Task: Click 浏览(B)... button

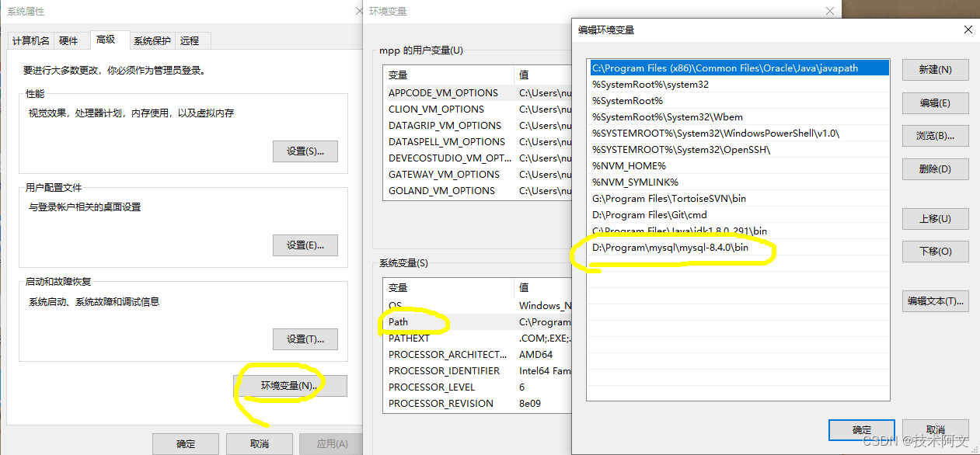Action: pyautogui.click(x=935, y=136)
